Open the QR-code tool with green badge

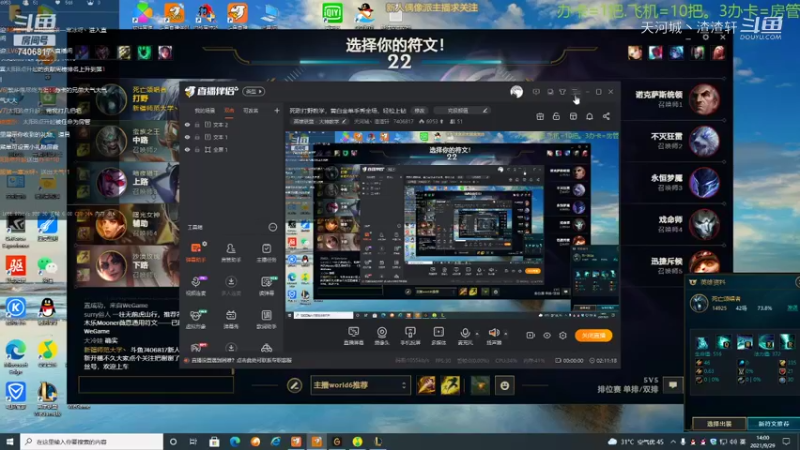(266, 285)
